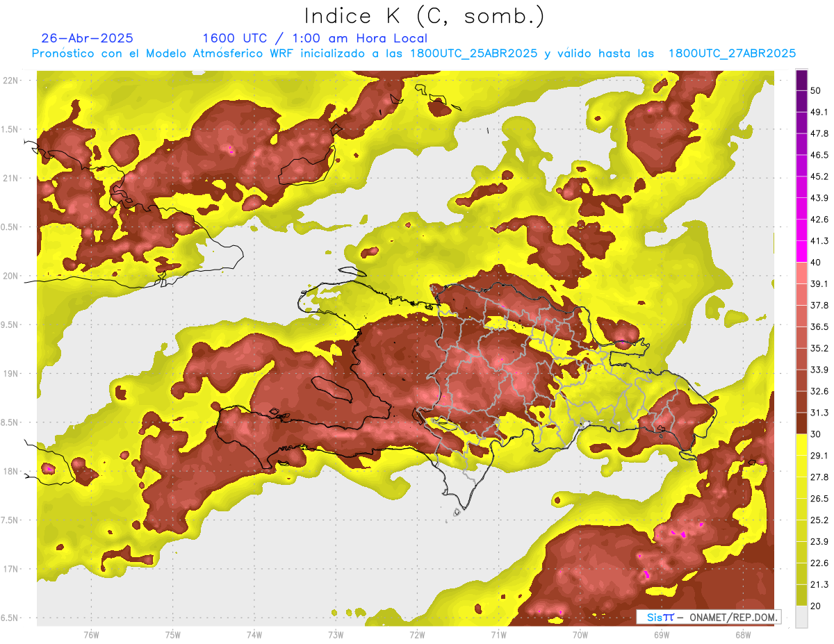Click the "71W" longitude axis label
834x644 pixels.
tap(498, 634)
